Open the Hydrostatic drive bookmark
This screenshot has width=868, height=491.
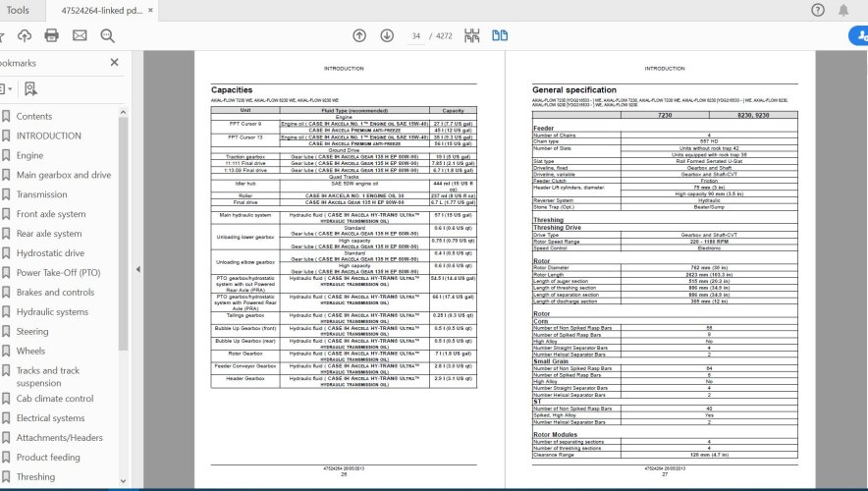pos(50,253)
